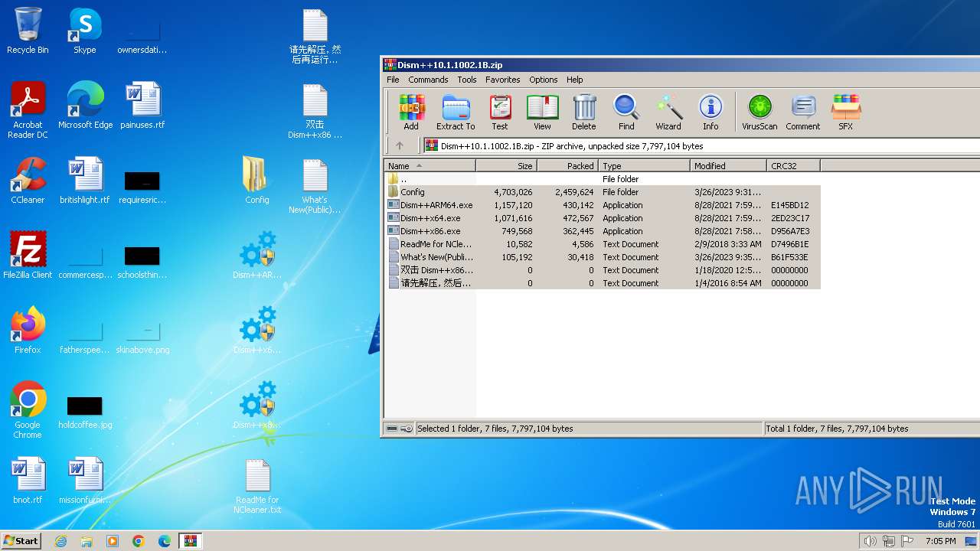Click the volume speaker tray icon
Viewport: 980px width, 551px height.
(870, 541)
